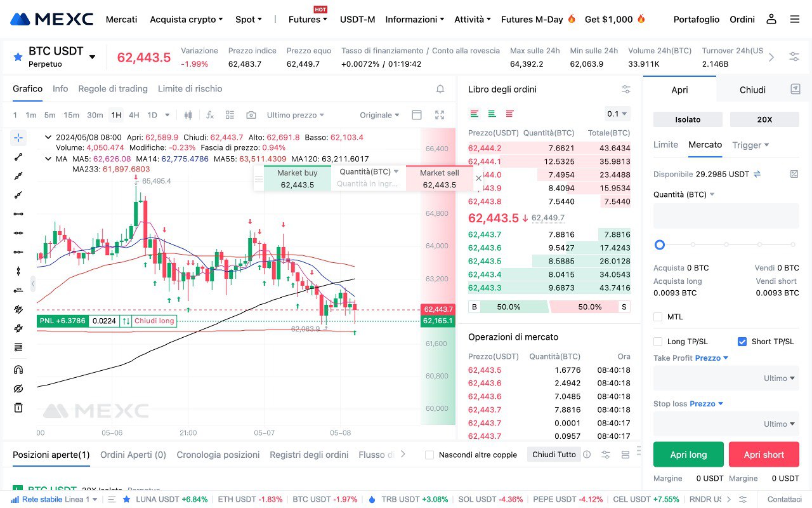Click the info icon beside Chiudi Tutto
Viewport: 812px width, 508px height.
pos(587,455)
